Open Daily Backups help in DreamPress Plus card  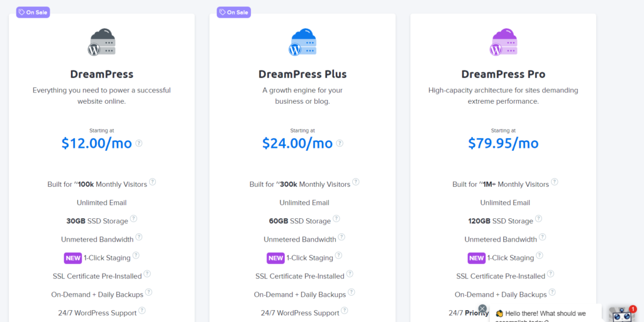351,292
